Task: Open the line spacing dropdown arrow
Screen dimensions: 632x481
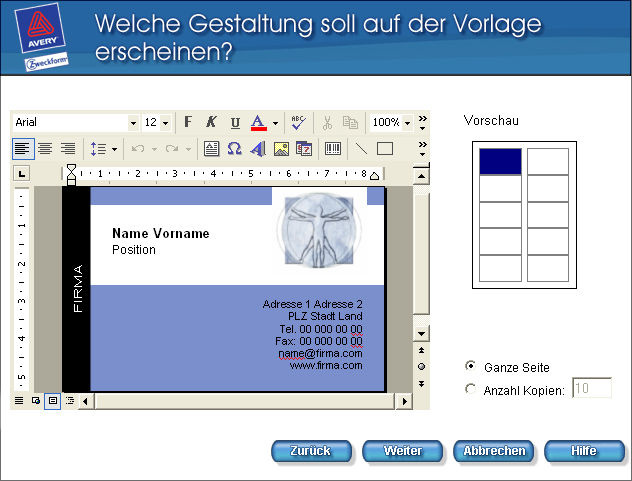Action: click(114, 149)
